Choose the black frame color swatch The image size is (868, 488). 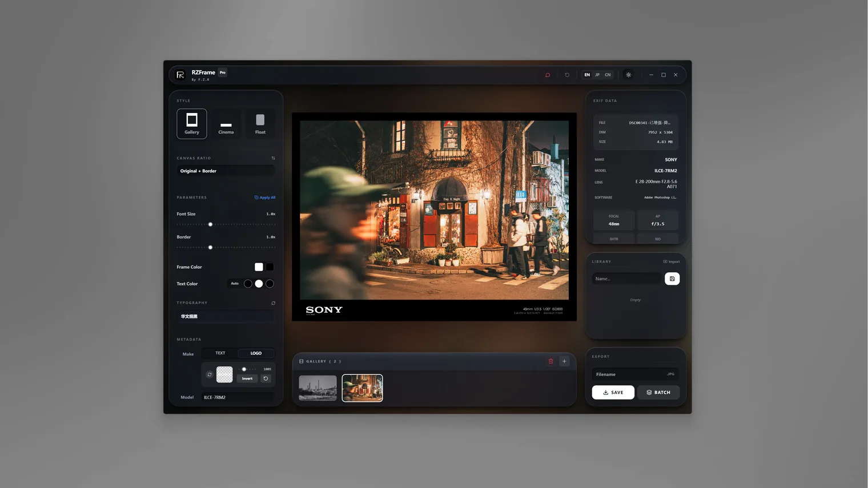pyautogui.click(x=270, y=267)
